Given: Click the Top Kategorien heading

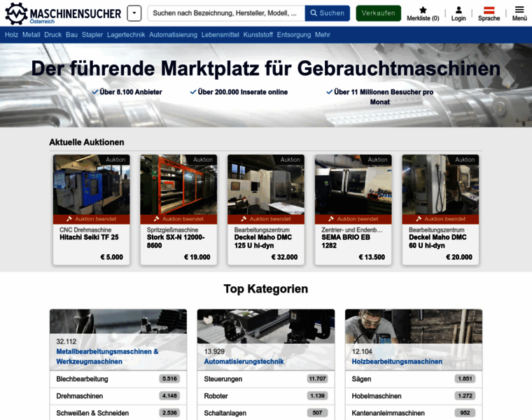Looking at the screenshot, I should 266,288.
